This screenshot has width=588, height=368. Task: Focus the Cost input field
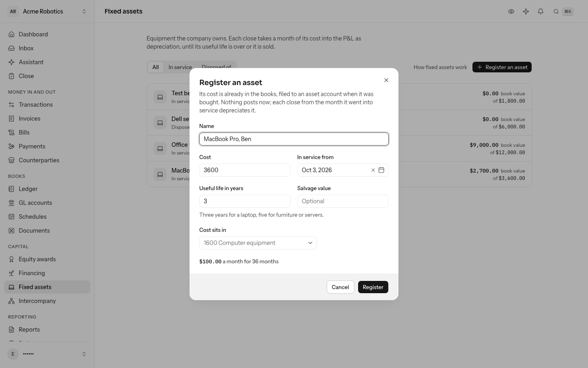245,170
